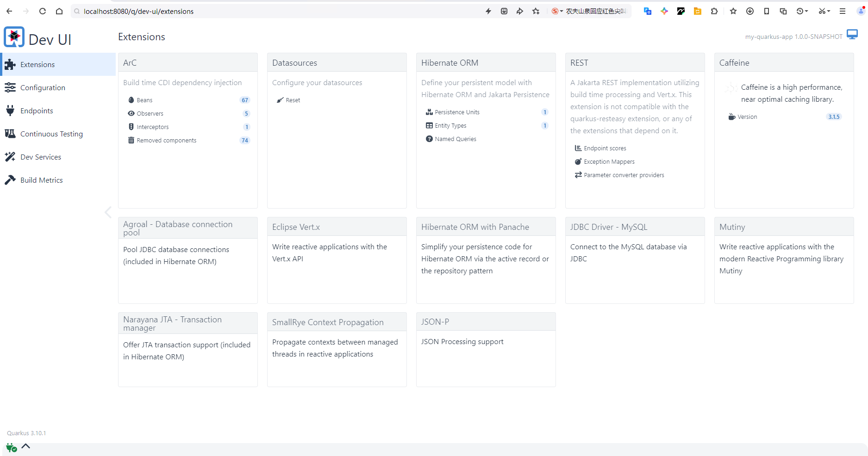Image resolution: width=868 pixels, height=456 pixels.
Task: Click the Observers eye icon
Action: pyautogui.click(x=131, y=113)
